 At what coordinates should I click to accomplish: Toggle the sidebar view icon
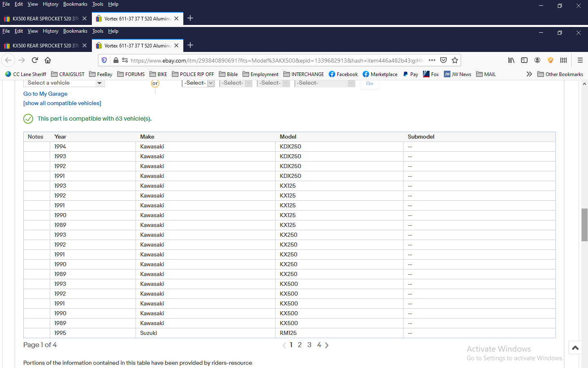(524, 60)
